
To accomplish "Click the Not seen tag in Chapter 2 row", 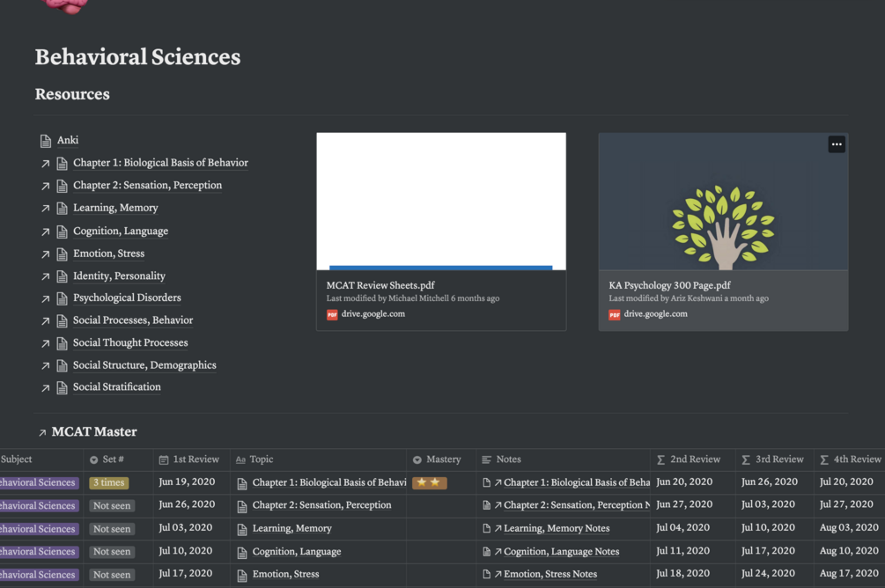I will click(x=112, y=505).
